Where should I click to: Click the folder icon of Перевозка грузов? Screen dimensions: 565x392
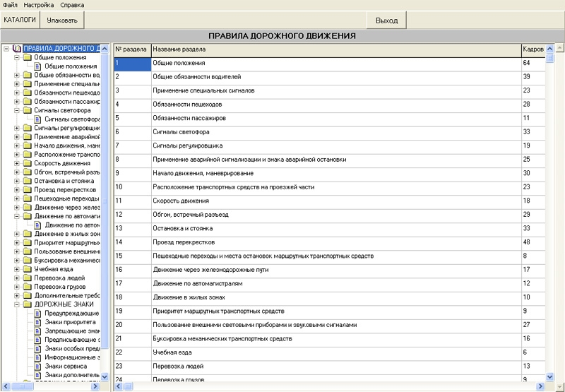click(28, 287)
